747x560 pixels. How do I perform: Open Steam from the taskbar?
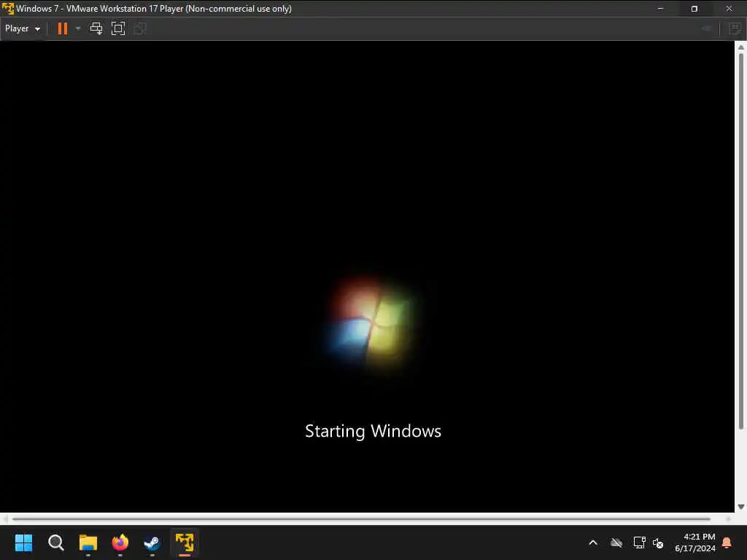click(x=152, y=542)
